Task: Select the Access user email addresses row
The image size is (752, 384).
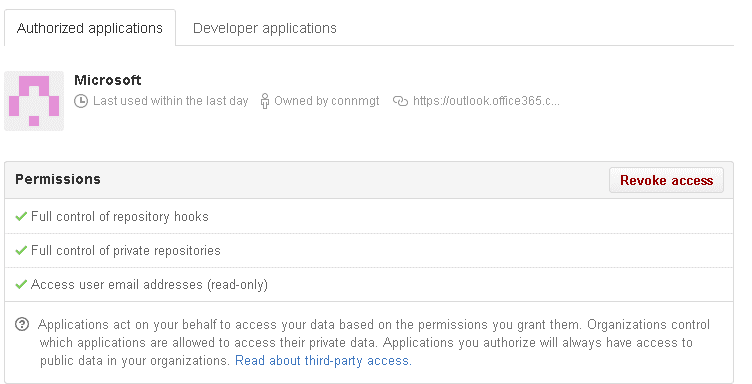Action: point(369,285)
